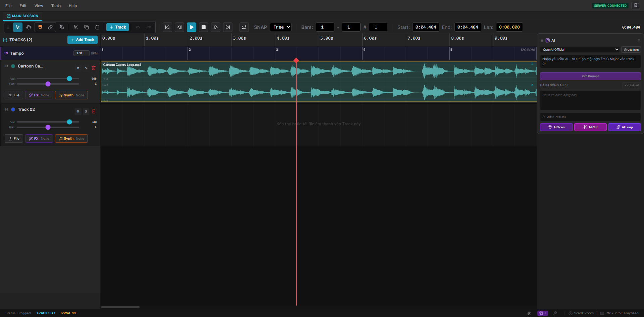Step playhead backward one frame
The image size is (644, 317).
coord(179,27)
